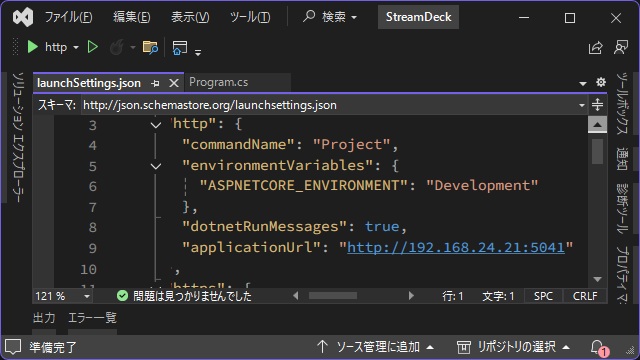
Task: Open the ソリューション エクスプローラー side tab
Action: point(18,137)
